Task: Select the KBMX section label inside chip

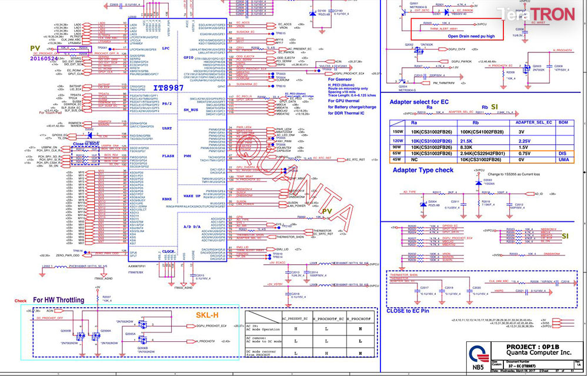Action: 167,199
